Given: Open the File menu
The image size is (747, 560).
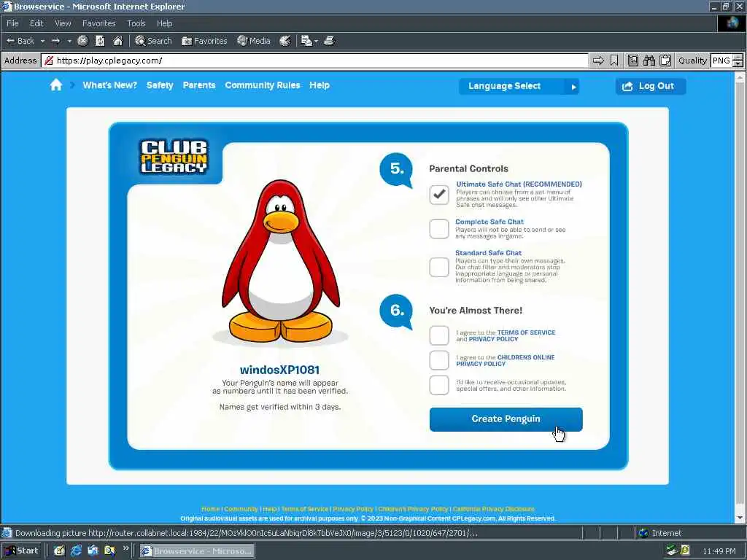Looking at the screenshot, I should (x=12, y=23).
